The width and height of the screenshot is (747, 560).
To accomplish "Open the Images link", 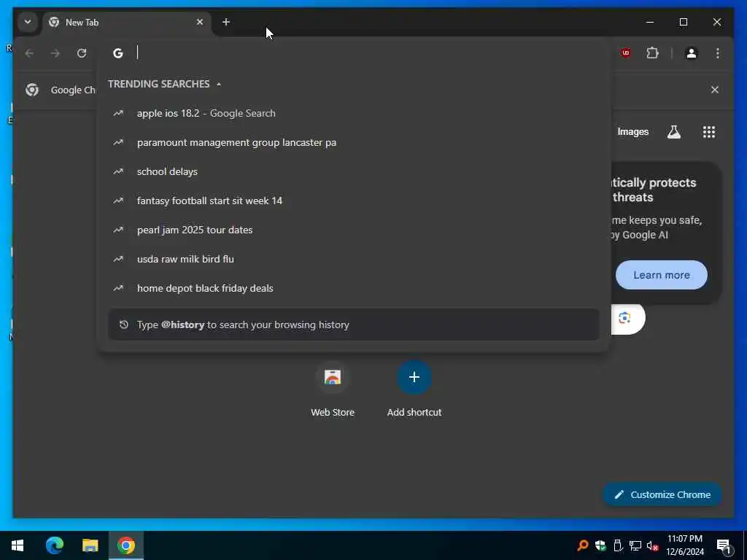I will 632,132.
